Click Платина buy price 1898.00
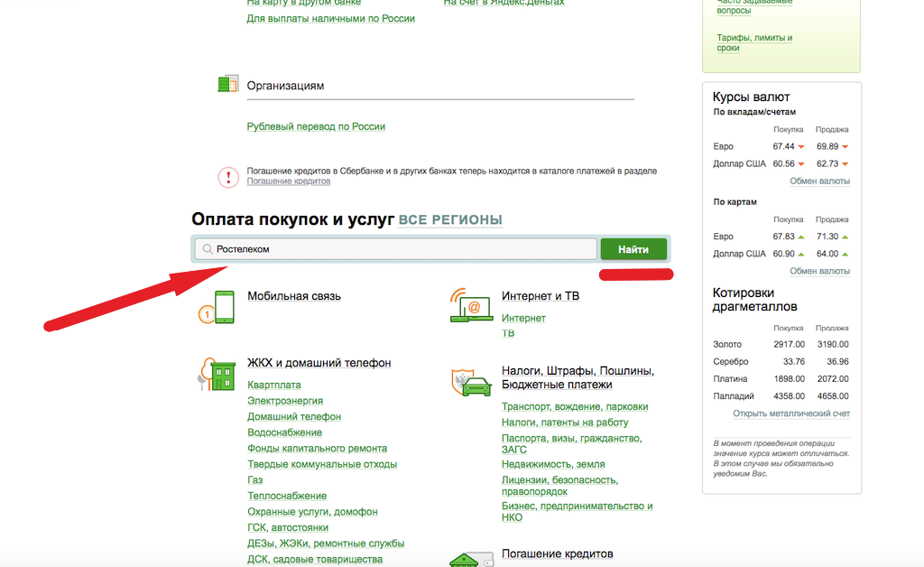Image resolution: width=924 pixels, height=567 pixels. (789, 379)
